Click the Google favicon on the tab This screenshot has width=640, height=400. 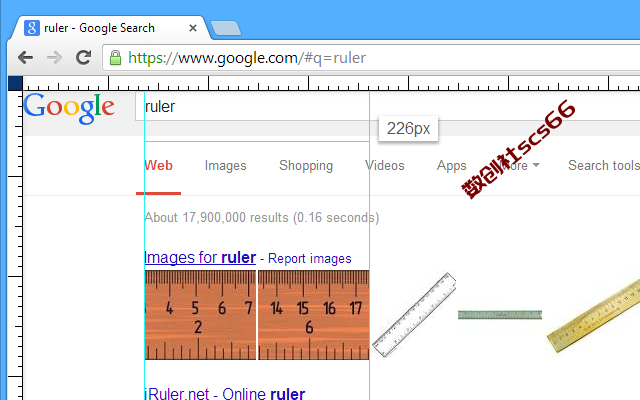tap(32, 28)
